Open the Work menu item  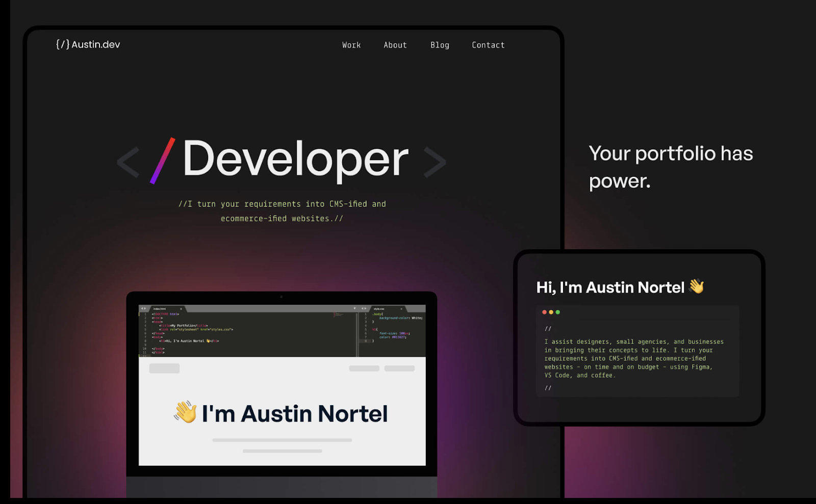tap(351, 45)
